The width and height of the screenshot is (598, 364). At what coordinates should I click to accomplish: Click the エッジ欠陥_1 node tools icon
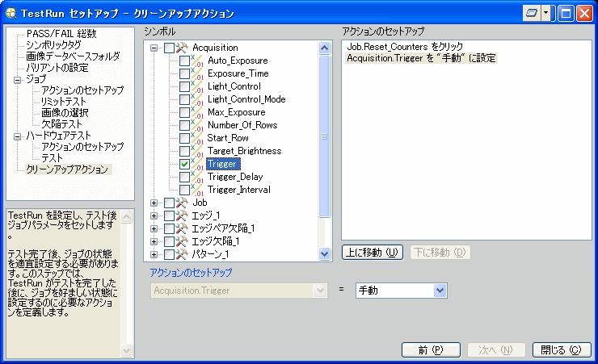coord(182,241)
